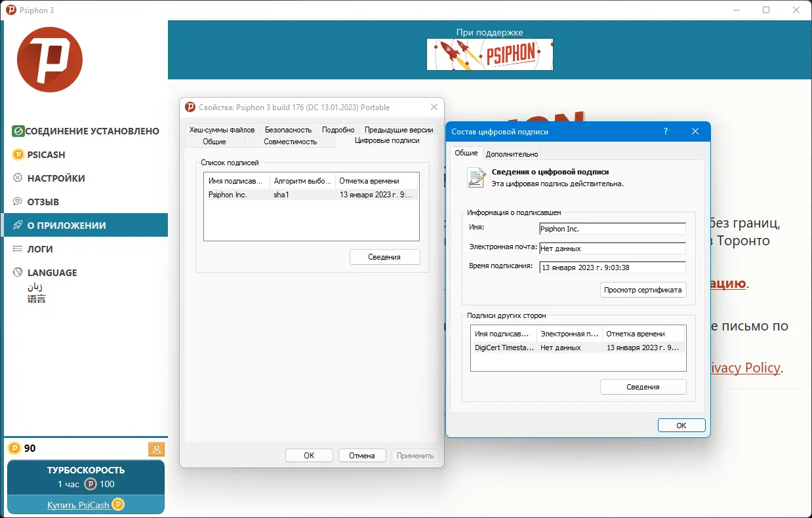The height and width of the screenshot is (518, 812).
Task: Click the rocket icon beside О приложении
Action: pos(18,225)
